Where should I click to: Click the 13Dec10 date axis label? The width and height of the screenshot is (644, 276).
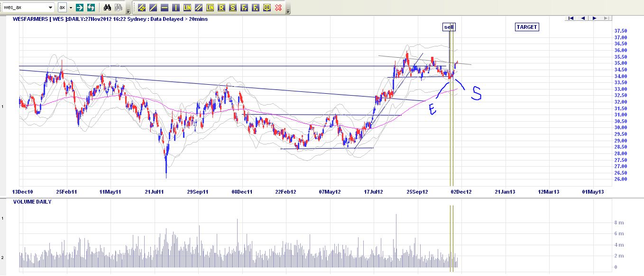point(22,192)
